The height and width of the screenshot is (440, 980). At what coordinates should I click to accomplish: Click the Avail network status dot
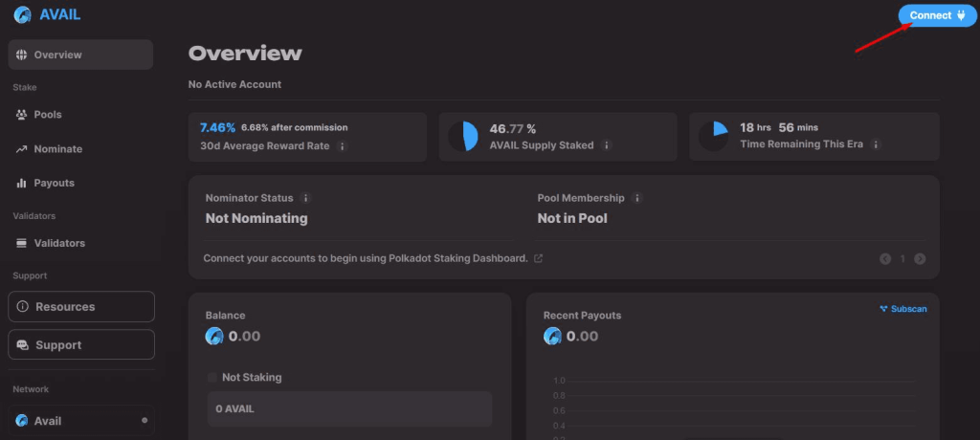point(145,421)
